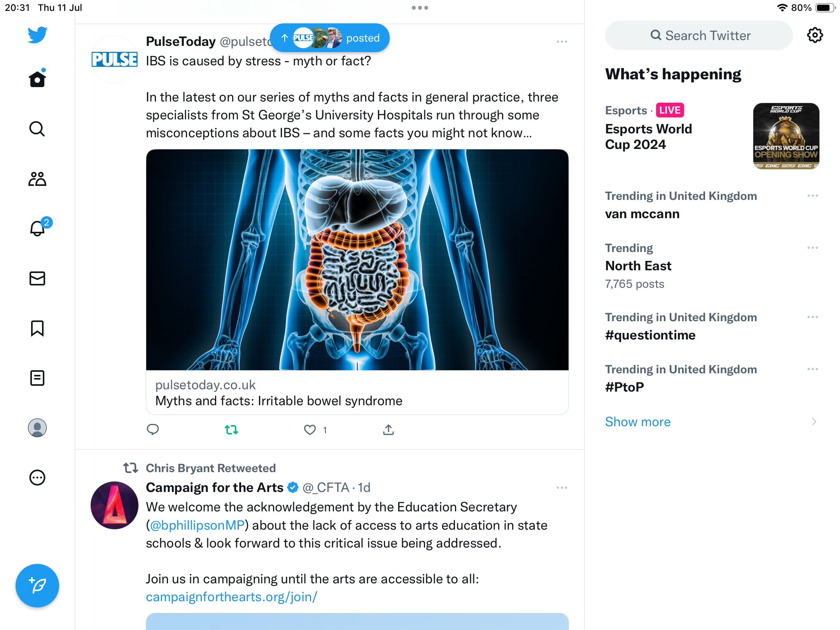Click the Search Twitter field
This screenshot has height=630, width=840.
(699, 35)
